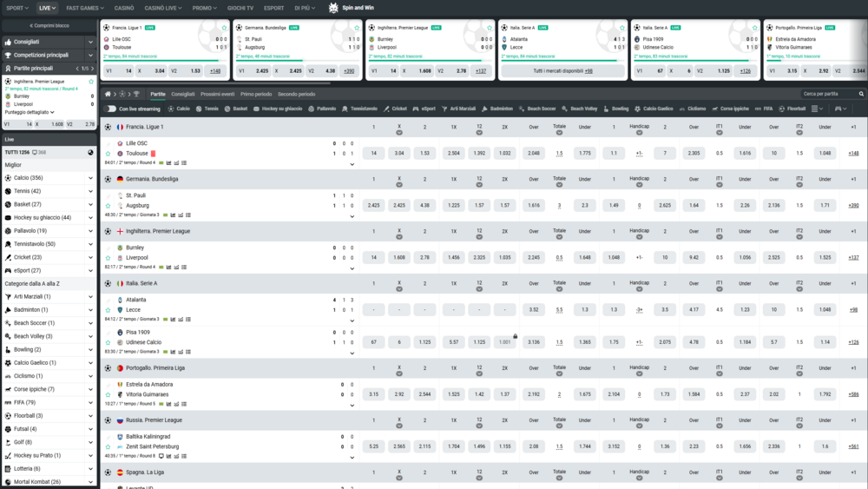Favorite the St. Pauli top card star

[357, 28]
